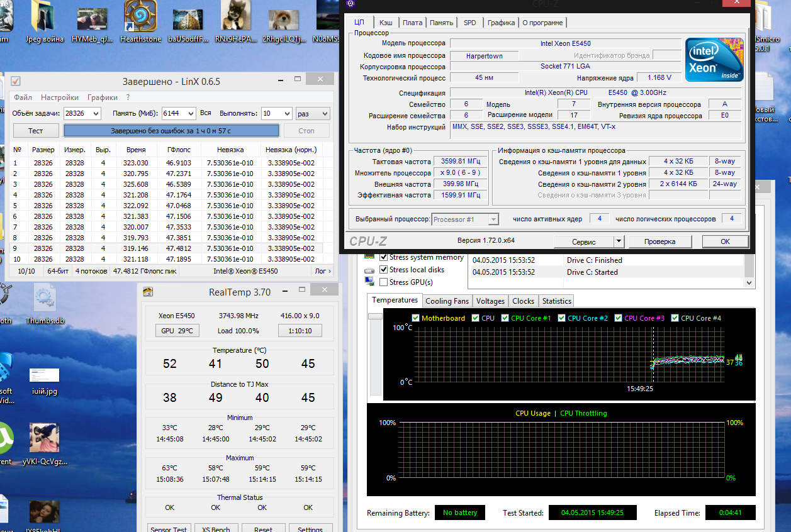The height and width of the screenshot is (532, 791).
Task: Click the local disks drive icon
Action: coord(369,270)
